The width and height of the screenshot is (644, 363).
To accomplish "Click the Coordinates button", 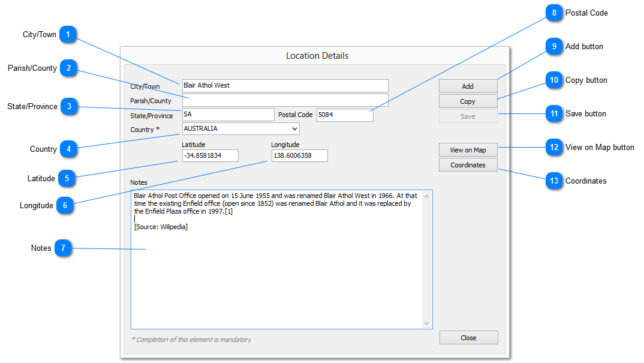I will tap(468, 165).
